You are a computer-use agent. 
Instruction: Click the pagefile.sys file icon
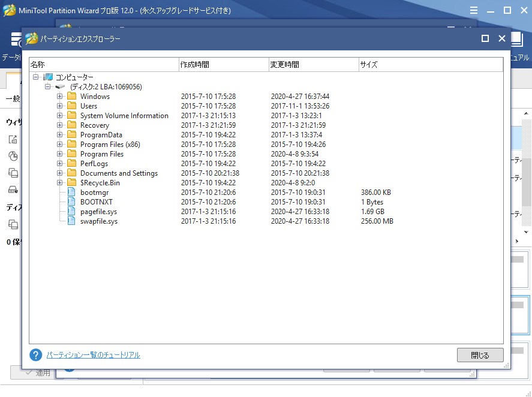[72, 212]
